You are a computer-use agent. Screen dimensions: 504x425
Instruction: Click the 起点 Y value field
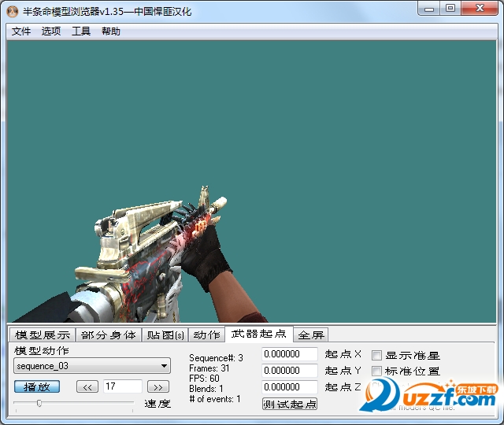(290, 371)
